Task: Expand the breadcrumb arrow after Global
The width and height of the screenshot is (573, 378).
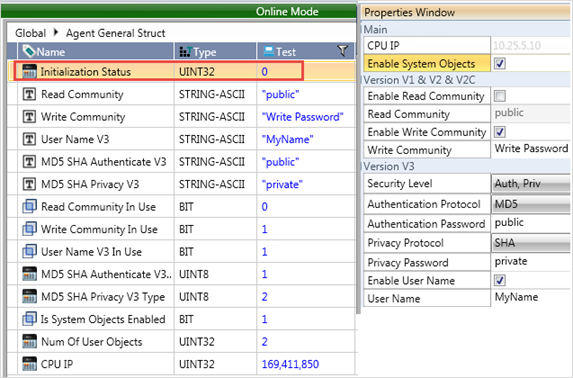Action: pos(56,33)
